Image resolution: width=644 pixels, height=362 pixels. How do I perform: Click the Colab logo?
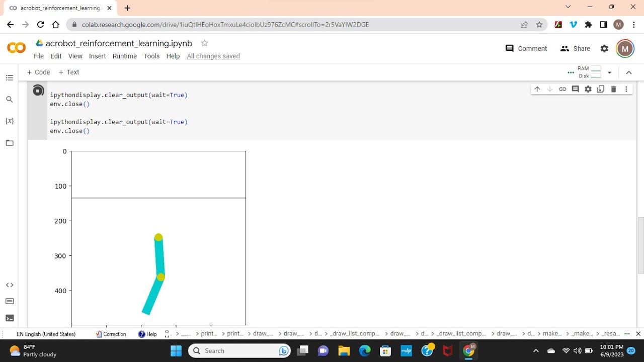(x=17, y=48)
